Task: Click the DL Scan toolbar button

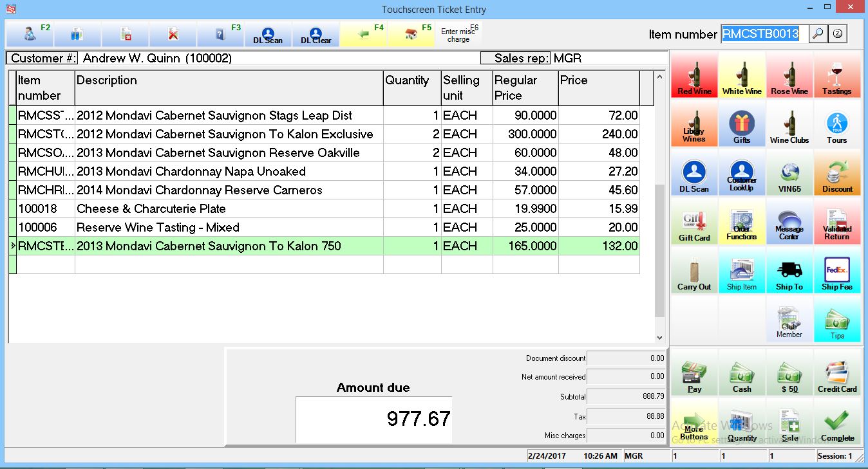Action: (x=268, y=34)
